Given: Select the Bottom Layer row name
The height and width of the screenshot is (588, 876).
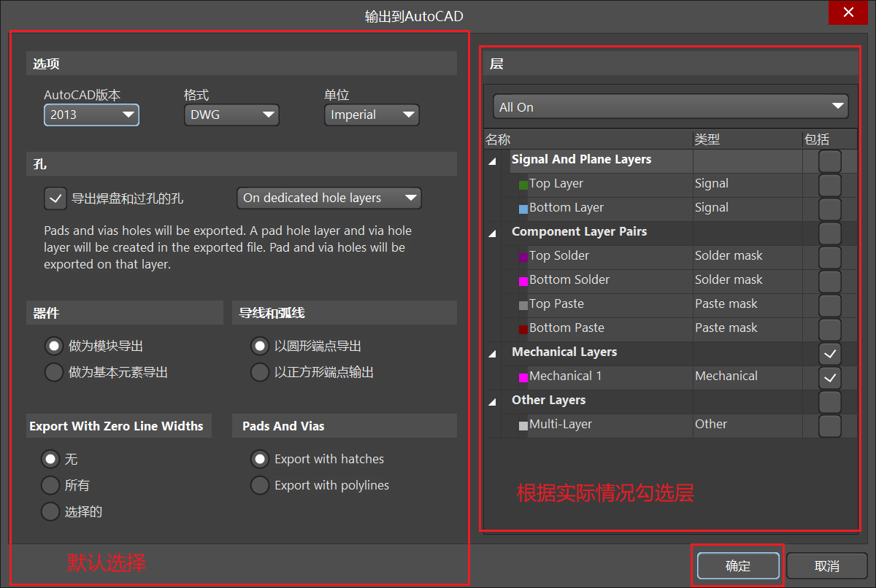Looking at the screenshot, I should [566, 208].
